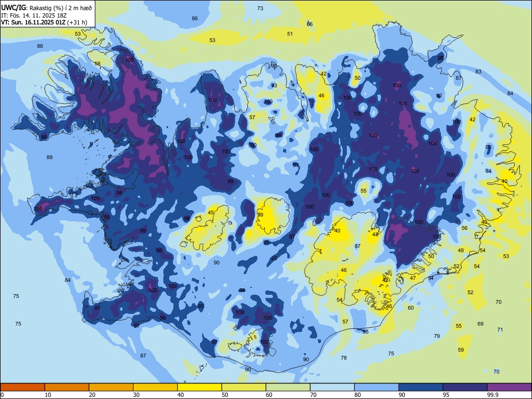
Task: Click the light blue 80–90 legend swatch
Action: point(377,387)
